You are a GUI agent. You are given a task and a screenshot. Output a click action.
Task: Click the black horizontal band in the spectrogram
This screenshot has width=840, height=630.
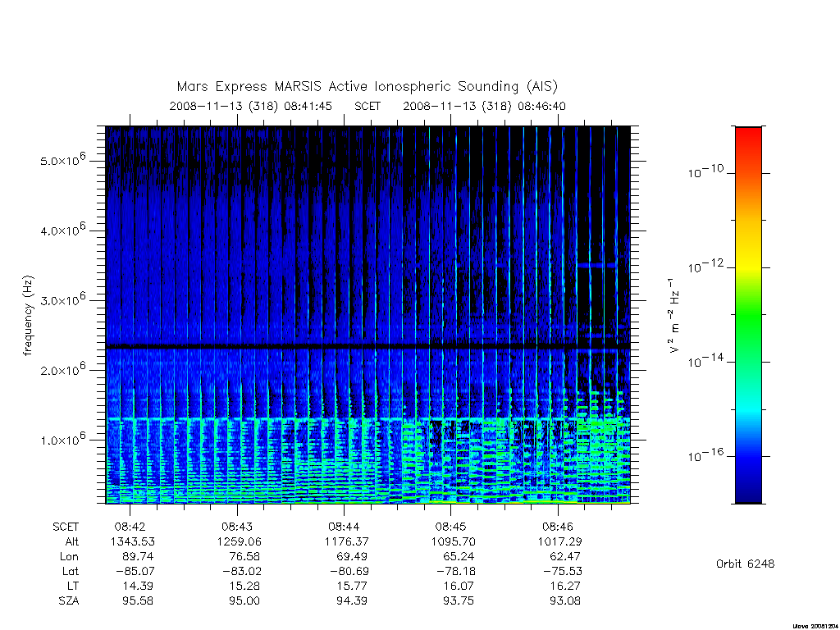[367, 347]
